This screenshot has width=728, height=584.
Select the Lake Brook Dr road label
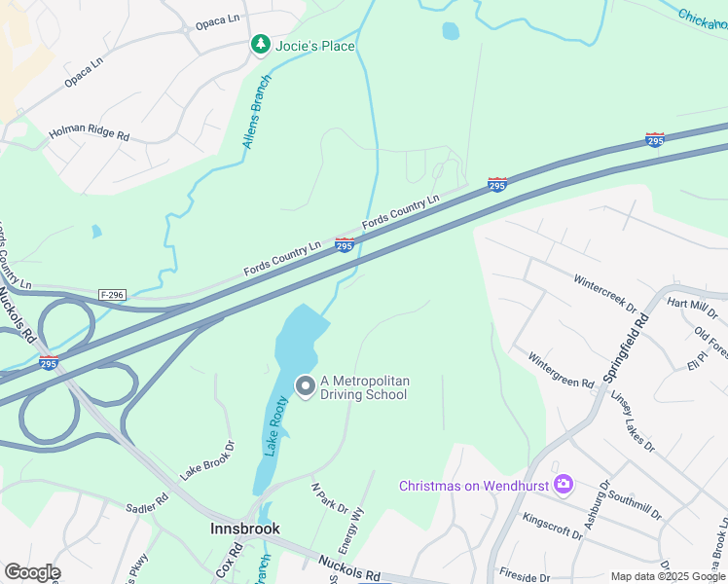(207, 460)
